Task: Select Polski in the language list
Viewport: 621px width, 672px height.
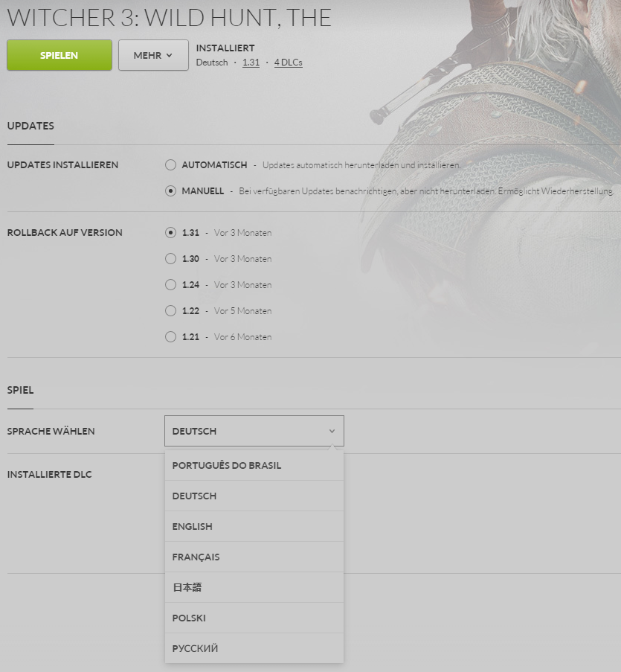Action: [x=254, y=618]
